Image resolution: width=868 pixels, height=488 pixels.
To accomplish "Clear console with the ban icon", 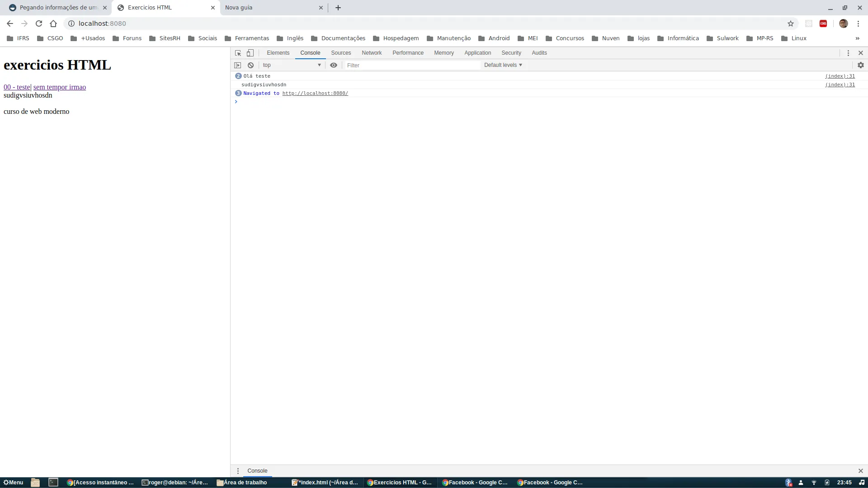I will pos(250,65).
